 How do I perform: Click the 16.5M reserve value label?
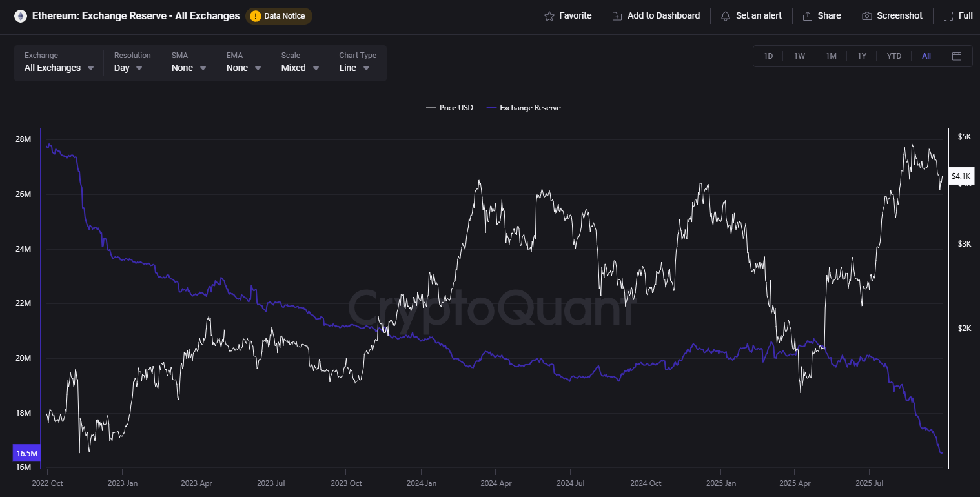click(27, 453)
